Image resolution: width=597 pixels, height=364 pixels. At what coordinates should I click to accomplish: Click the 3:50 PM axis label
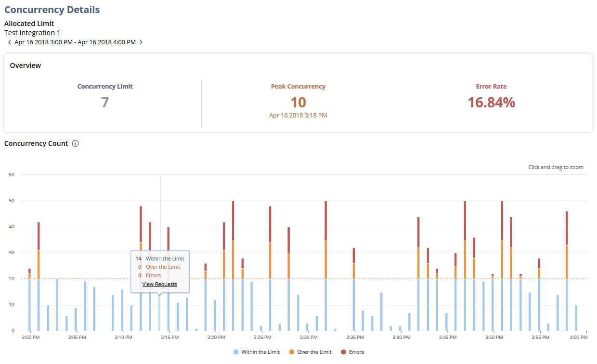point(493,338)
